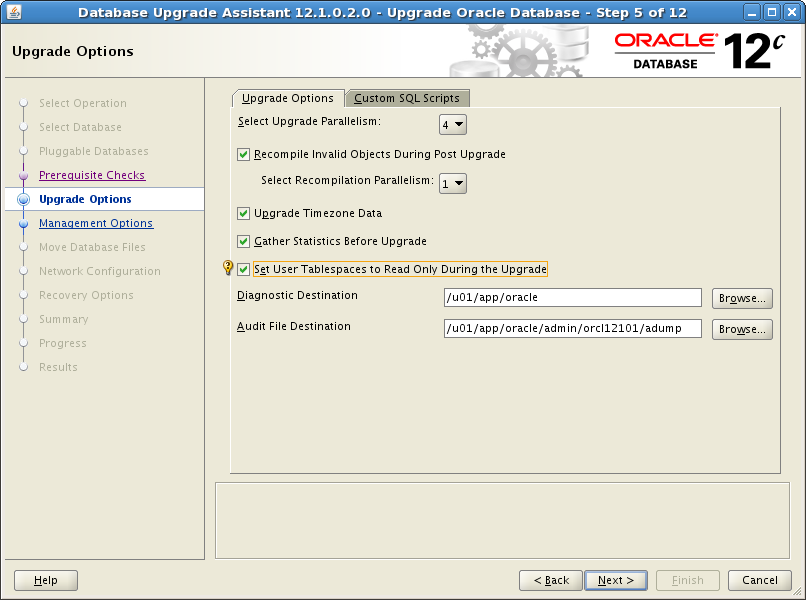Proceed with the Next button
This screenshot has height=600, width=806.
coord(616,580)
